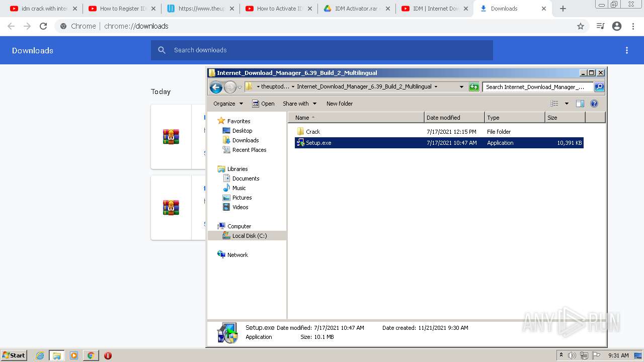Open Explorer help question-mark icon

pos(594,104)
